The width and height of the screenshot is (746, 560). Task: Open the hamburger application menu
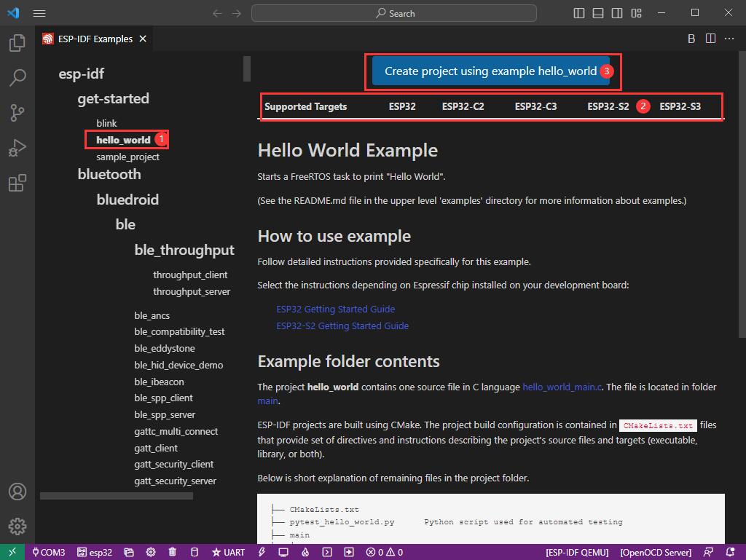click(39, 13)
